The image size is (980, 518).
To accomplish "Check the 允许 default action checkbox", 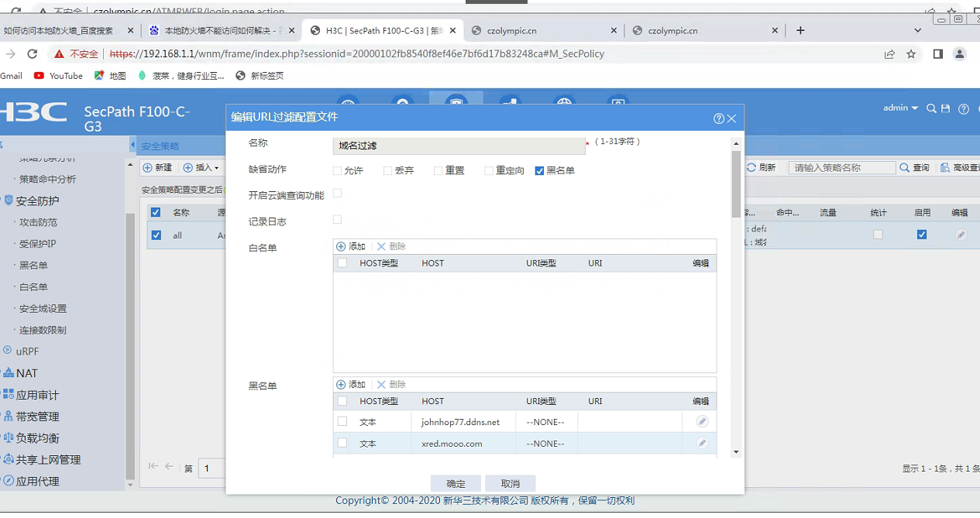I will [337, 170].
